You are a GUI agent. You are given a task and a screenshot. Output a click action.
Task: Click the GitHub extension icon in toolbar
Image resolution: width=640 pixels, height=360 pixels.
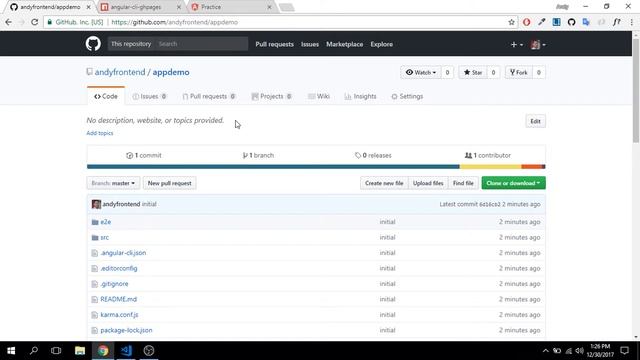click(571, 22)
